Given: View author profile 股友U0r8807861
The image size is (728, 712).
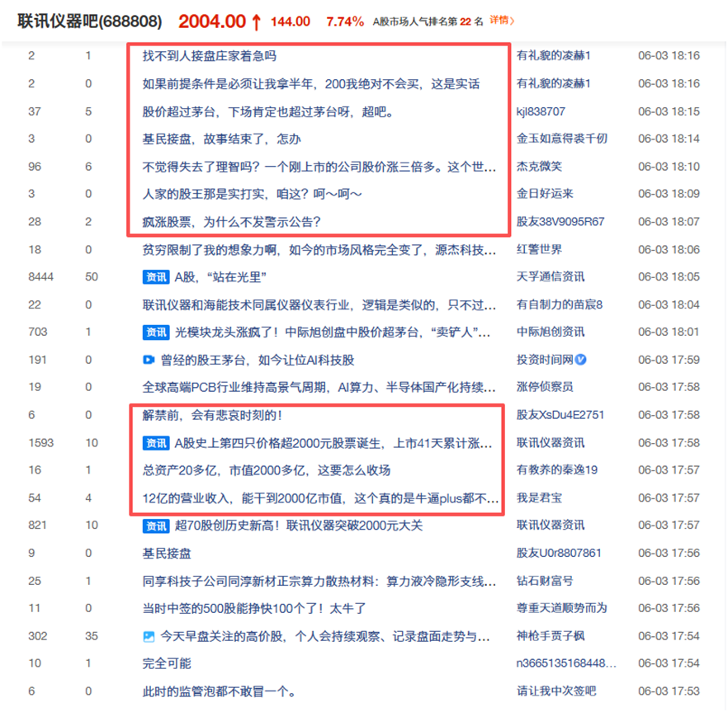Looking at the screenshot, I should (x=559, y=554).
